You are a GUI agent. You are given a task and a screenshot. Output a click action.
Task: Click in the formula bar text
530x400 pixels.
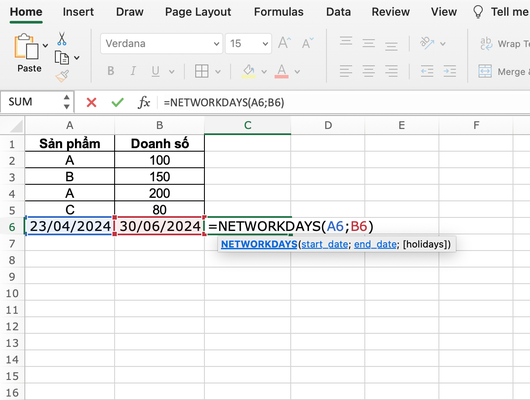tap(224, 102)
